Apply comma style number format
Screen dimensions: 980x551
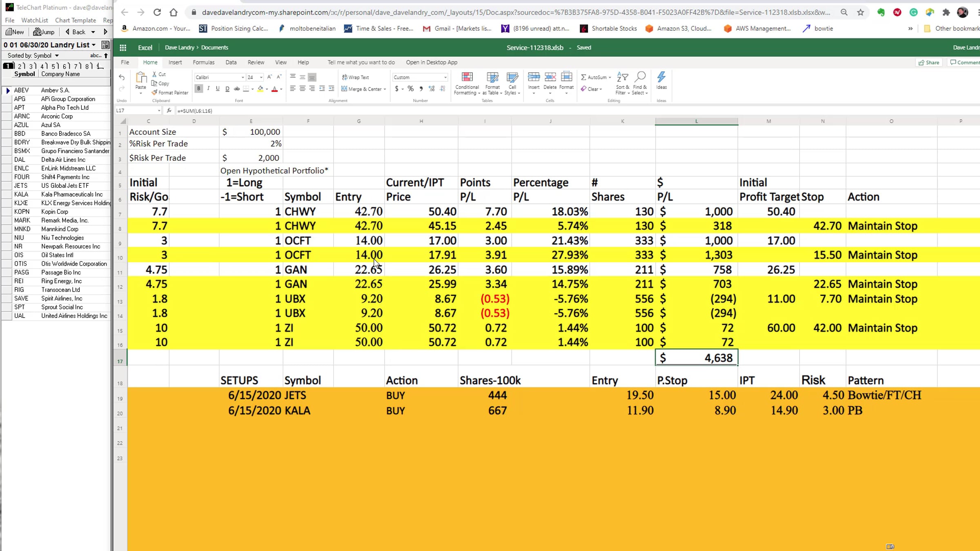pos(421,89)
